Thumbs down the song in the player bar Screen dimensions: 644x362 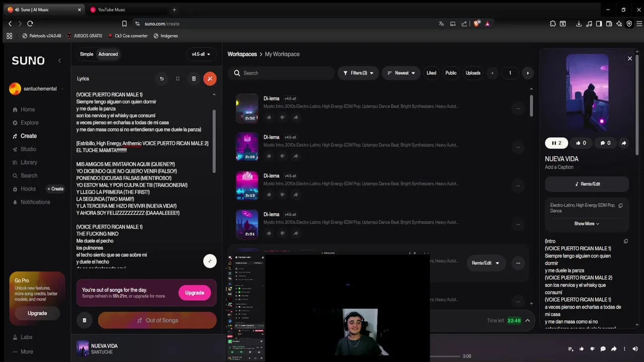pyautogui.click(x=592, y=349)
